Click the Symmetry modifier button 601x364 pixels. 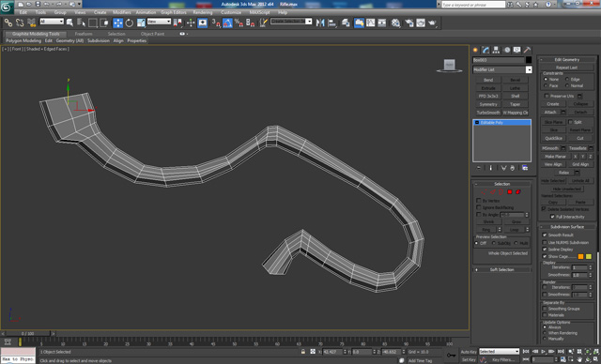[x=488, y=104]
